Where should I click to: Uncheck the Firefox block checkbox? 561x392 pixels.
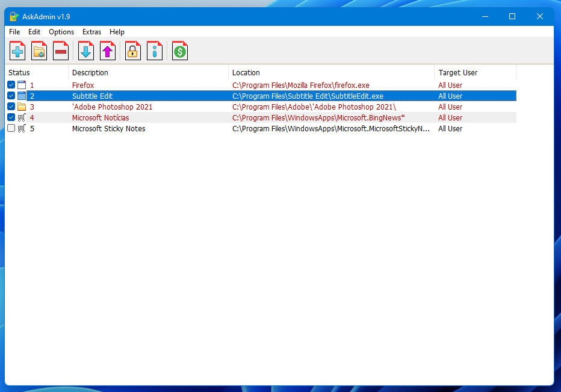pyautogui.click(x=11, y=85)
